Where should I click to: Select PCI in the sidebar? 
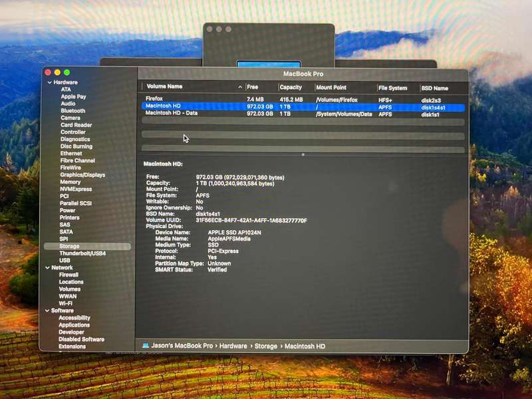tap(64, 196)
